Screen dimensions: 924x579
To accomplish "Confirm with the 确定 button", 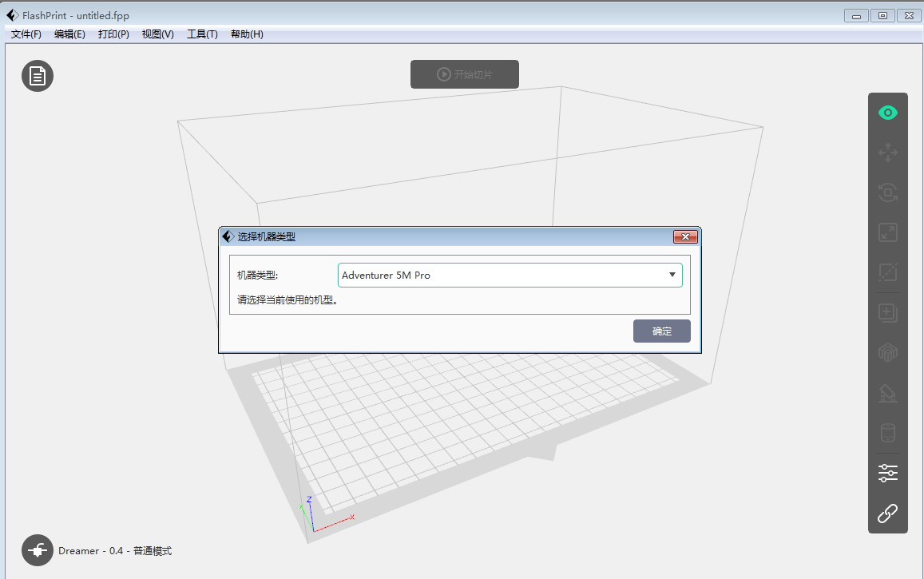I will click(662, 331).
